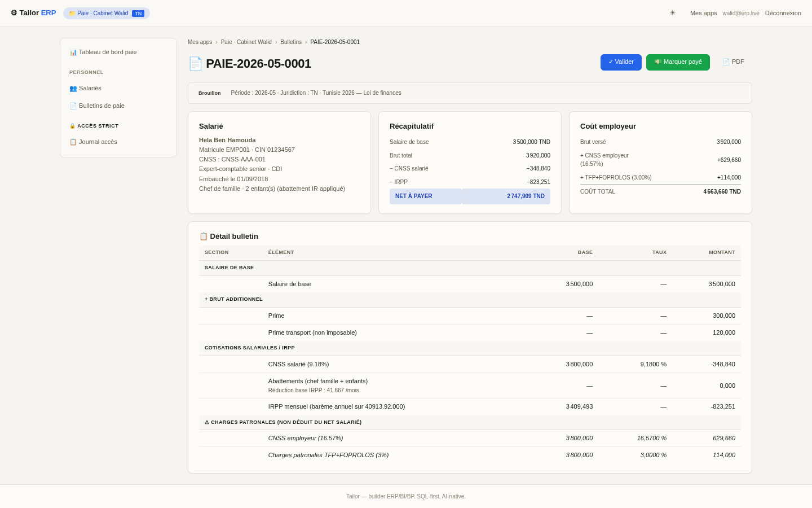812x508 pixels.
Task: Click net amount 2 747,909 TND
Action: click(x=526, y=196)
